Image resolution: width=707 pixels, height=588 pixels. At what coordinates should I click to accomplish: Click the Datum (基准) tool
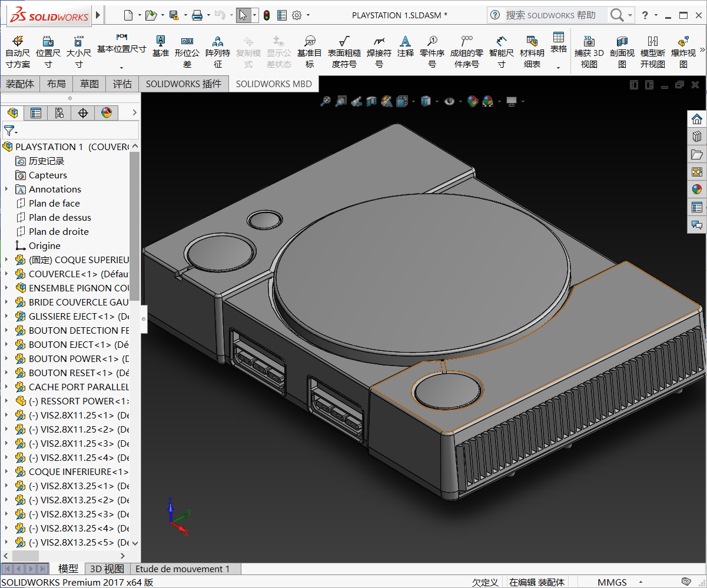tap(160, 46)
